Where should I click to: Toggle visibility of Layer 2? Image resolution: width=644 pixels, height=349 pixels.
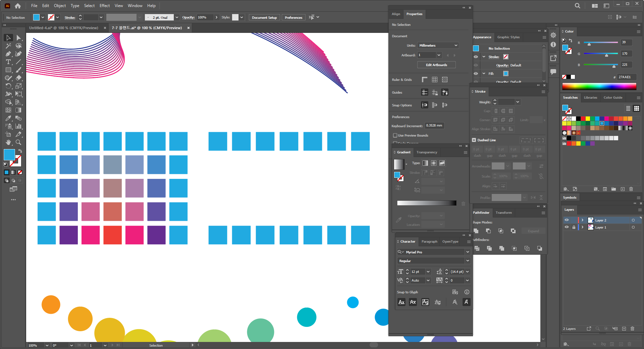567,220
